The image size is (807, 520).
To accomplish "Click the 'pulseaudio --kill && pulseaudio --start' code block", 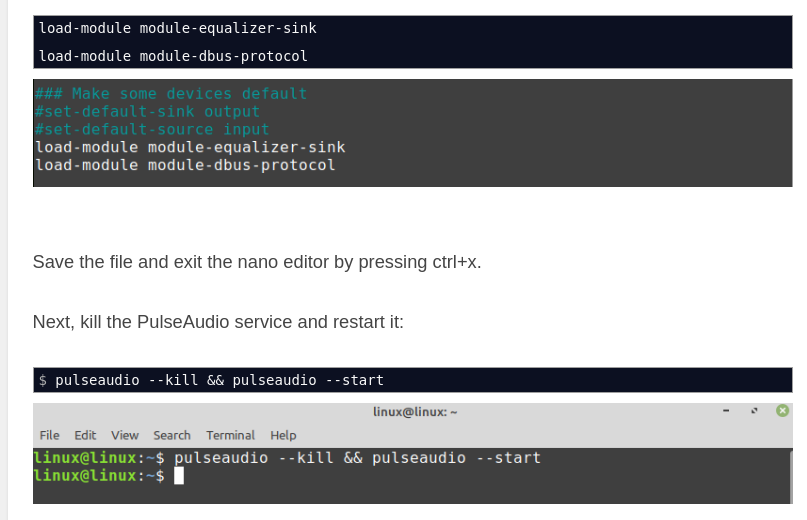I will point(413,380).
